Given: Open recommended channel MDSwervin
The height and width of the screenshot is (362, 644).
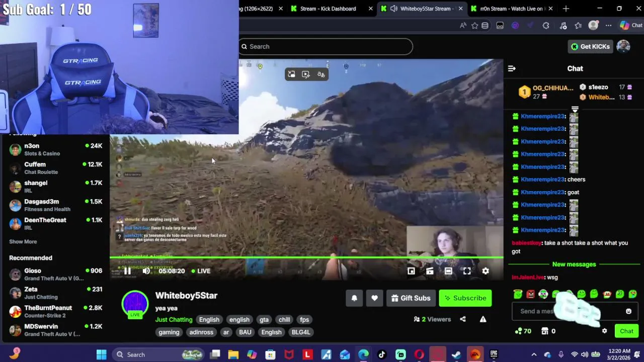Looking at the screenshot, I should click(x=55, y=330).
